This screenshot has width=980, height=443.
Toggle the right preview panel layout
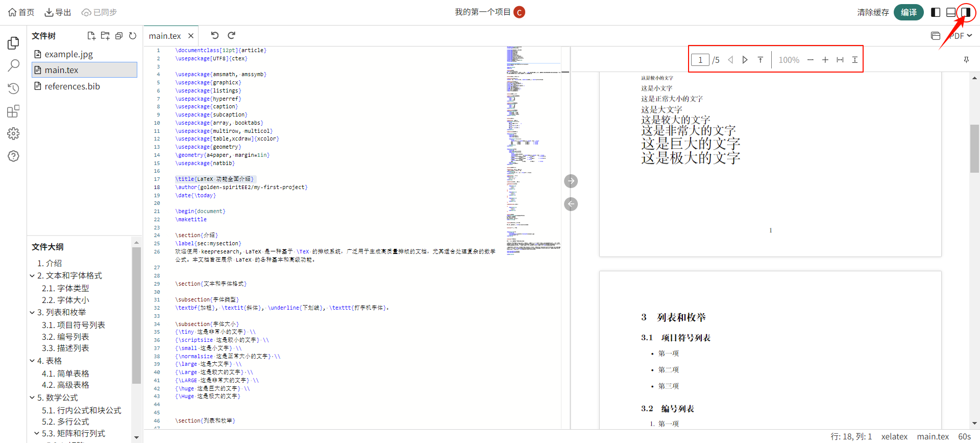pos(966,12)
